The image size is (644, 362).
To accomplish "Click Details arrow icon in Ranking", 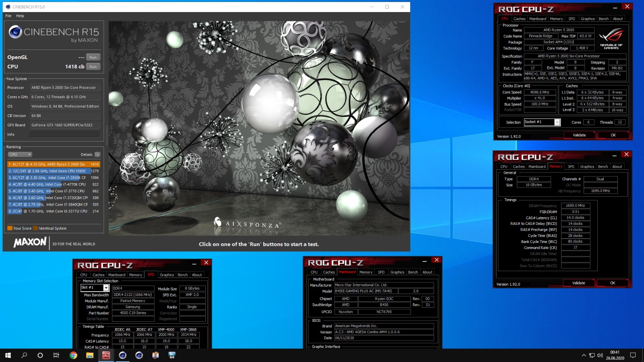I will 97,154.
